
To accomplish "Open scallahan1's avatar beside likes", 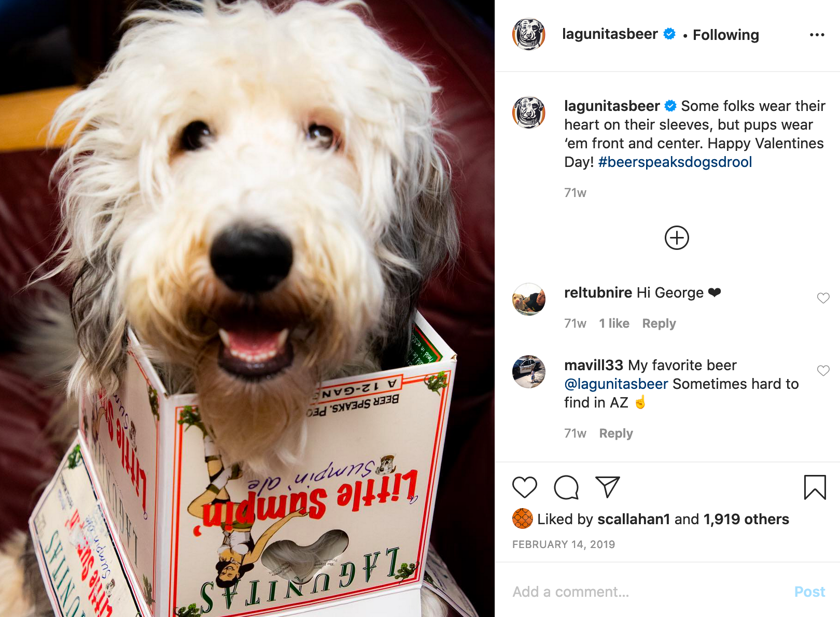I will coord(523,518).
